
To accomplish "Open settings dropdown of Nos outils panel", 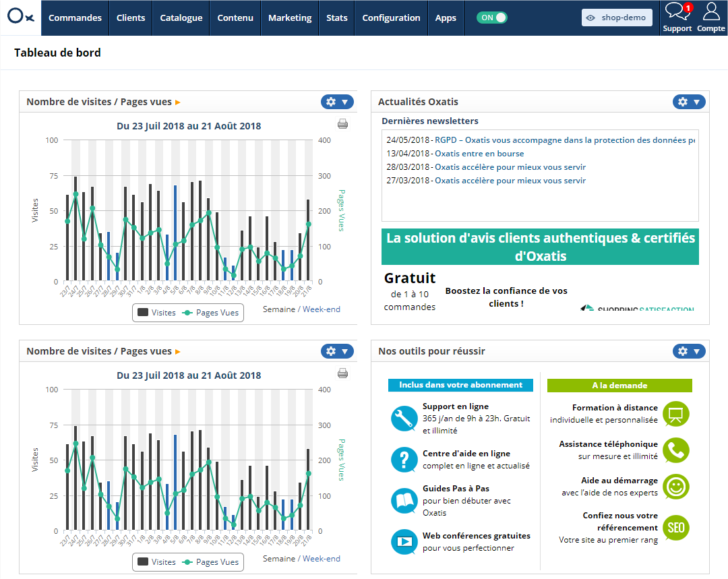I will click(688, 351).
